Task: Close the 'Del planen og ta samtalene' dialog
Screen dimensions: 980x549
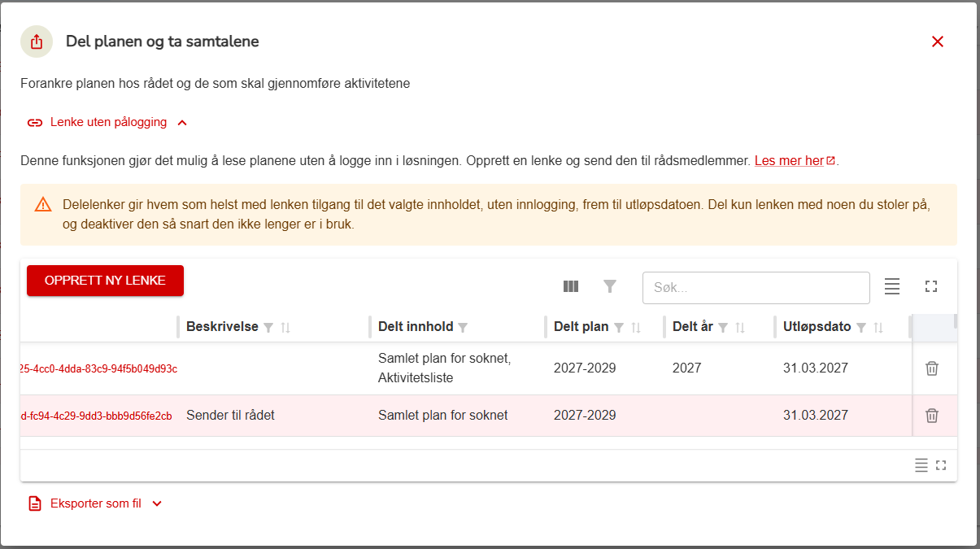Action: [x=938, y=41]
